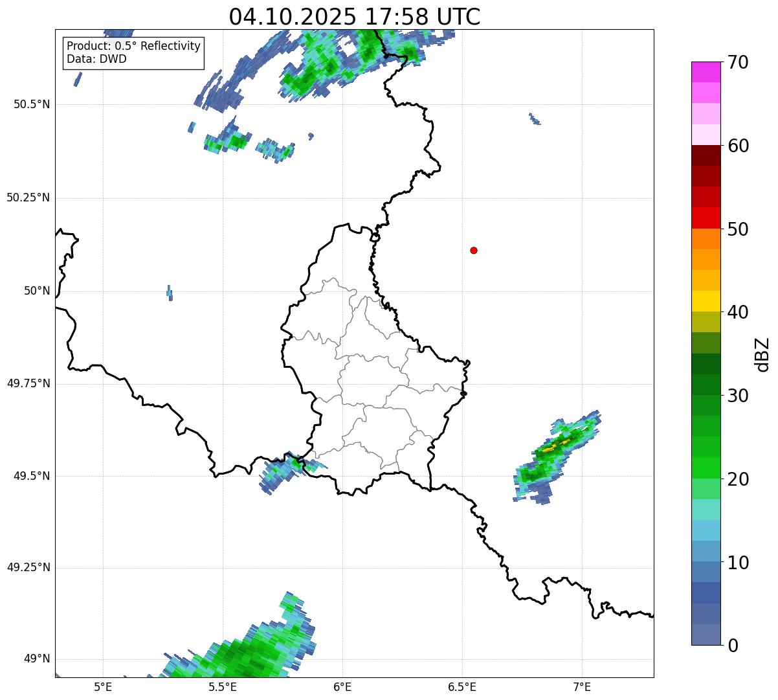778x700 pixels.
Task: Click the 6.5°E longitude label
Action: click(x=462, y=686)
